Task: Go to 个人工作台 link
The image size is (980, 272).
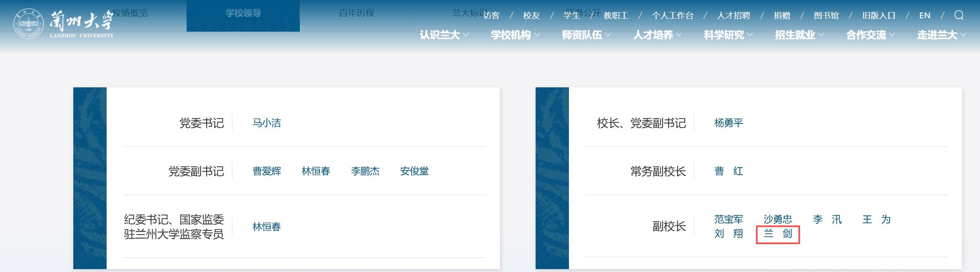Action: pyautogui.click(x=673, y=15)
